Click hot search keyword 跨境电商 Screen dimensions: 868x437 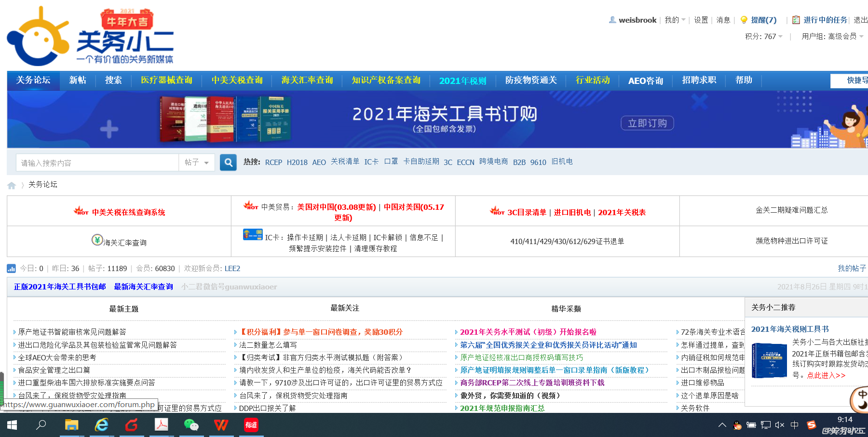(x=493, y=162)
